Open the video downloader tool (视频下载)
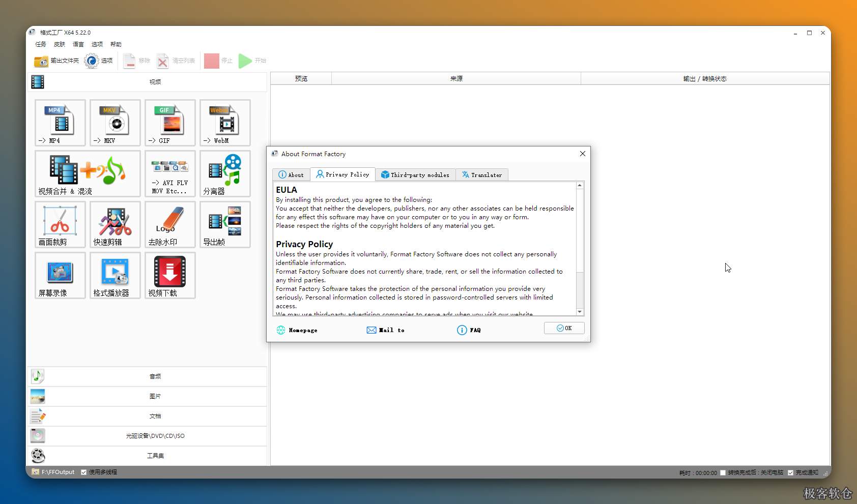857x504 pixels. 170,275
